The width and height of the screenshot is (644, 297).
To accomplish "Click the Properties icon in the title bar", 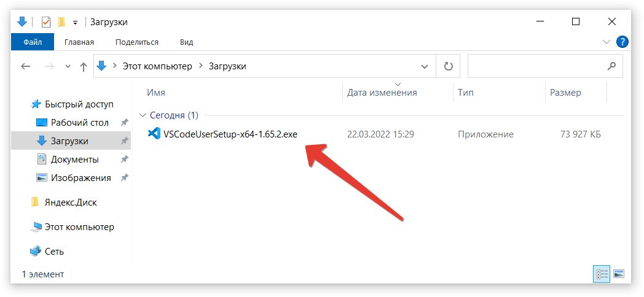I will 46,22.
